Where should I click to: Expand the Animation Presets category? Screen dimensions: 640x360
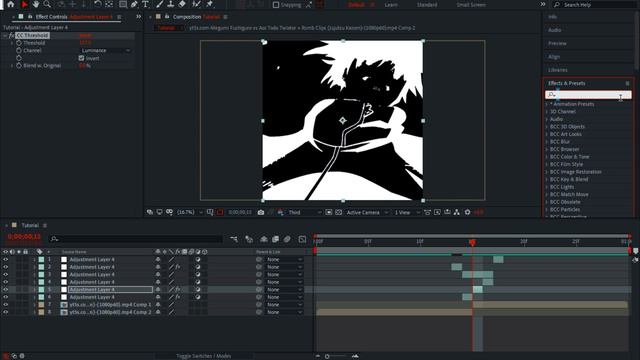pos(547,104)
